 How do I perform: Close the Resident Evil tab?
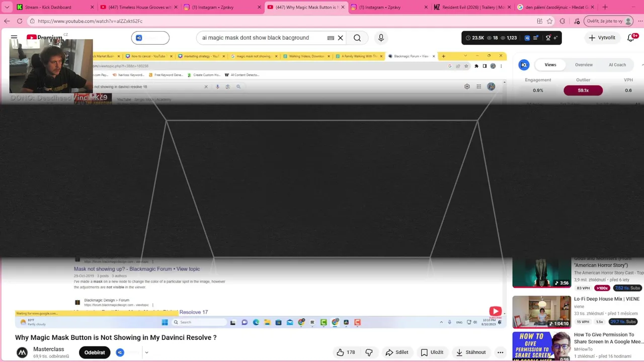pos(510,7)
